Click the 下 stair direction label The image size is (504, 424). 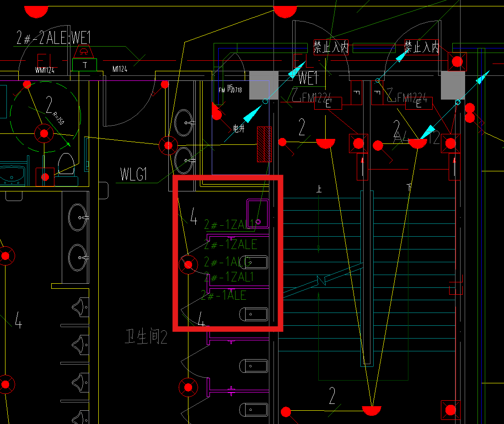(409, 187)
